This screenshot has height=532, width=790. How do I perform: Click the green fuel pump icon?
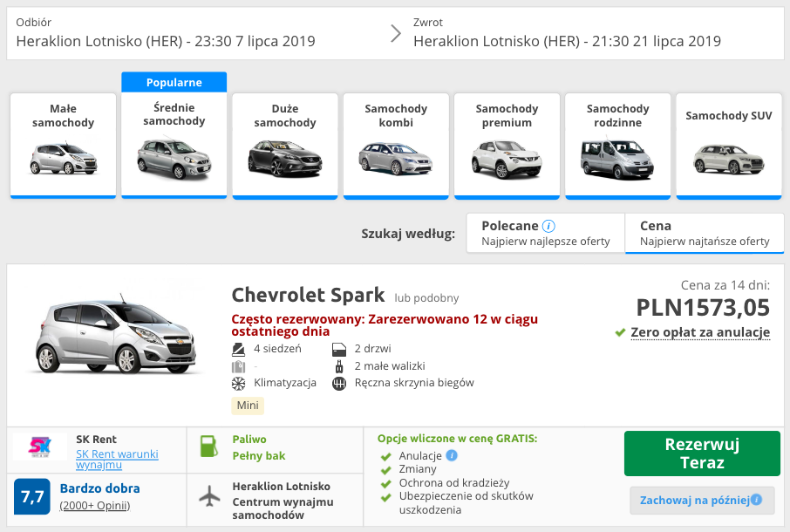[x=208, y=447]
